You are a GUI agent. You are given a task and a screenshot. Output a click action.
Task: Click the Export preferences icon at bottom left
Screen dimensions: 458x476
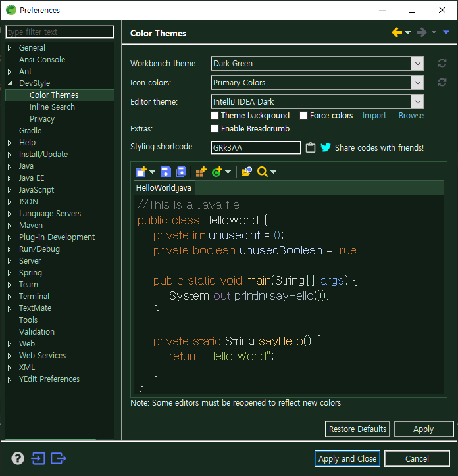(x=59, y=458)
